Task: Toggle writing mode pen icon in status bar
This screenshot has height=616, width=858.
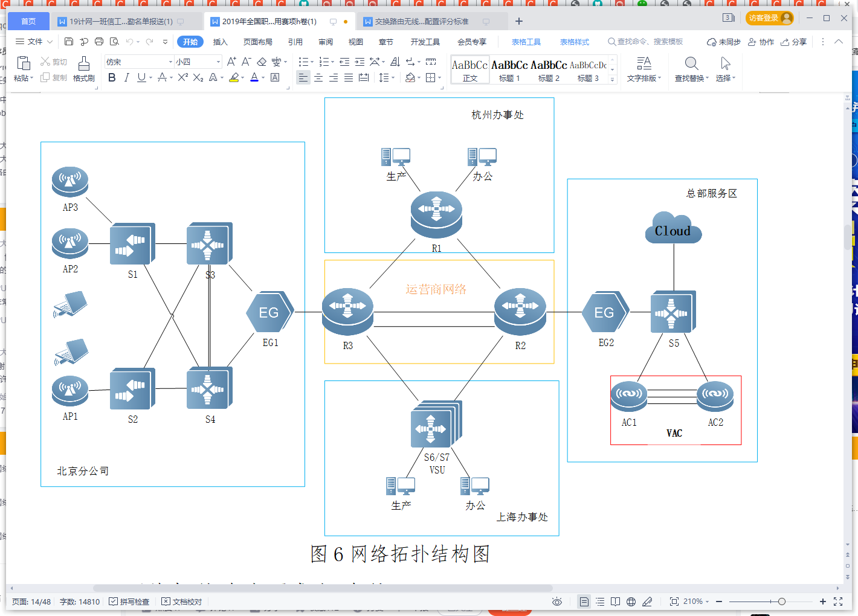Action: point(647,602)
